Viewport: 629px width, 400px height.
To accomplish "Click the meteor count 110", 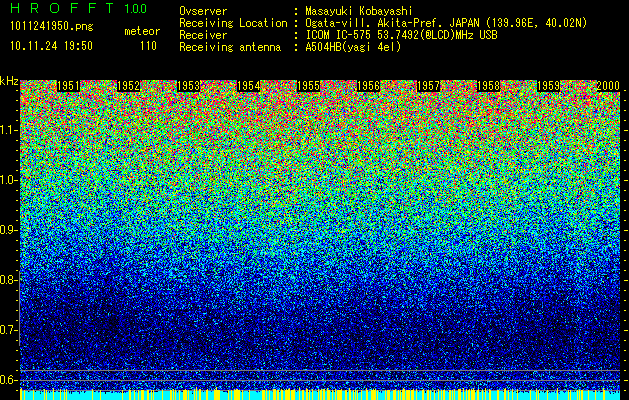I will (148, 46).
